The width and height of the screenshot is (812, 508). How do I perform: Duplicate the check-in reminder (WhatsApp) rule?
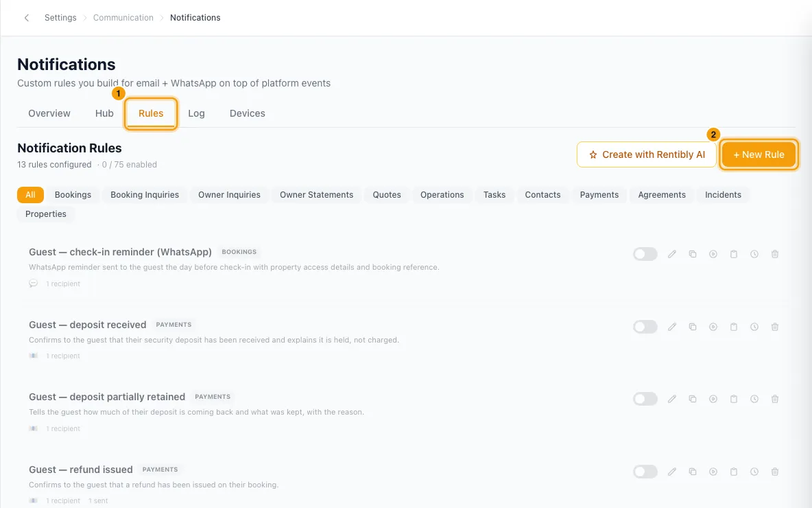693,254
